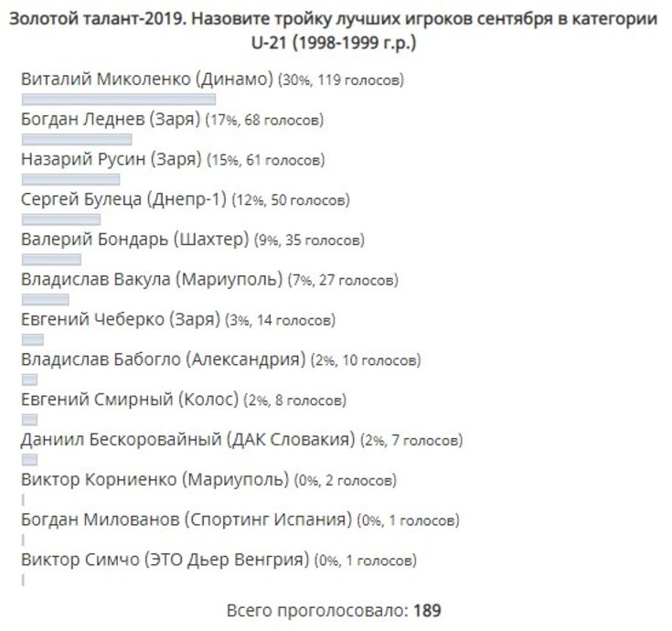Select the Евгений Смирный (Колос) entry

(x=130, y=400)
